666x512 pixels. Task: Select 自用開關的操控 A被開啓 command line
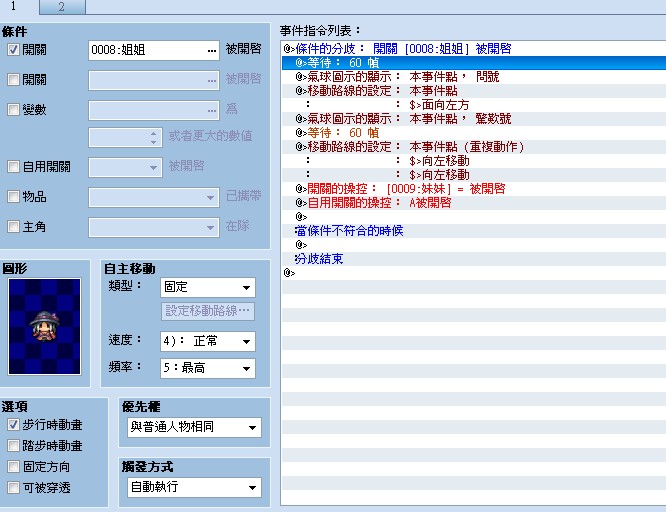[474, 203]
